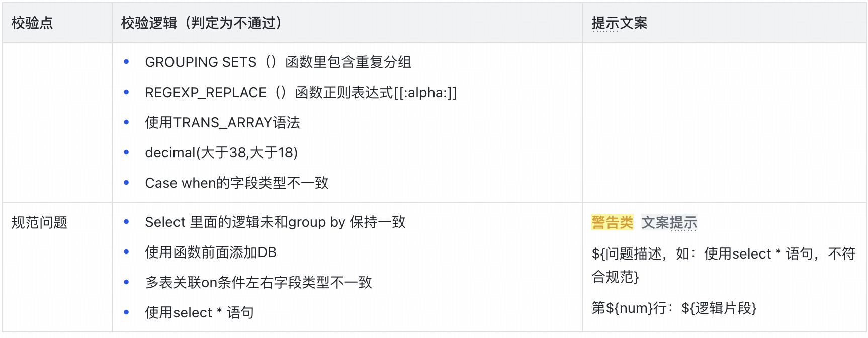Viewport: 868px width, 338px height.
Task: Click the GROUPING SETS bullet line
Action: click(278, 62)
